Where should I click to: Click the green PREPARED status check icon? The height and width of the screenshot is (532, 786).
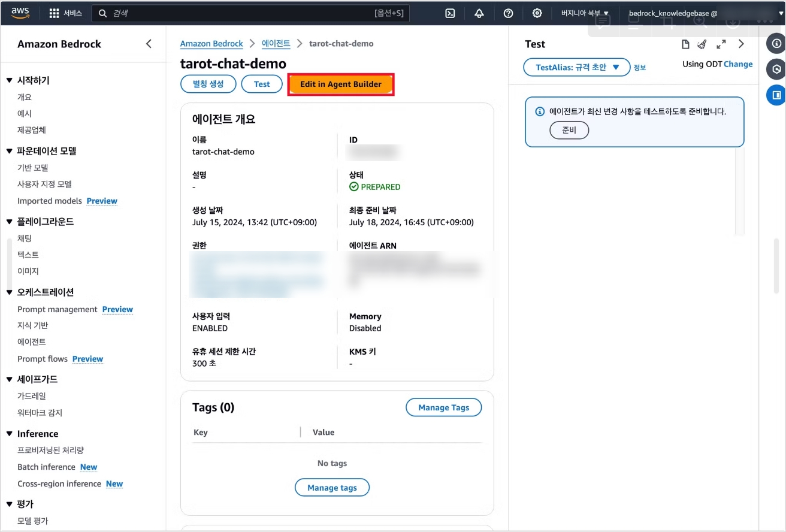click(x=354, y=187)
